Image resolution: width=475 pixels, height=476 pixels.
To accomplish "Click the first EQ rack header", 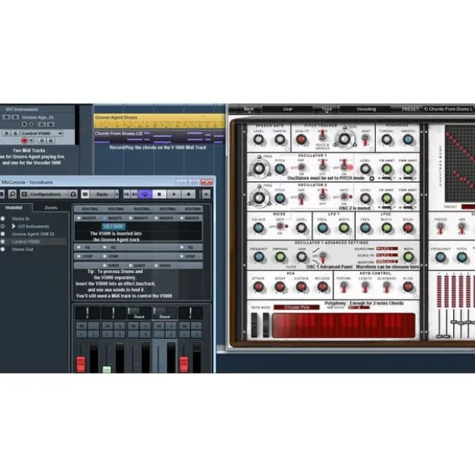I will (x=87, y=248).
